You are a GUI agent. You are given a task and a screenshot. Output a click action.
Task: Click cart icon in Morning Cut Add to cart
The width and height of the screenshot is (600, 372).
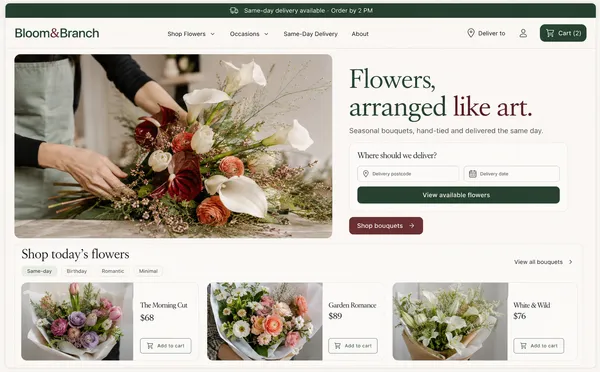[x=150, y=346]
